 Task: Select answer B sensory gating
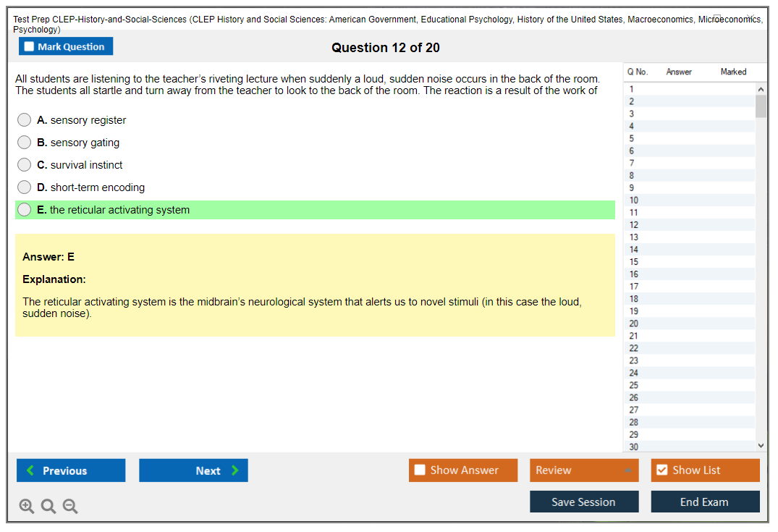pos(25,143)
